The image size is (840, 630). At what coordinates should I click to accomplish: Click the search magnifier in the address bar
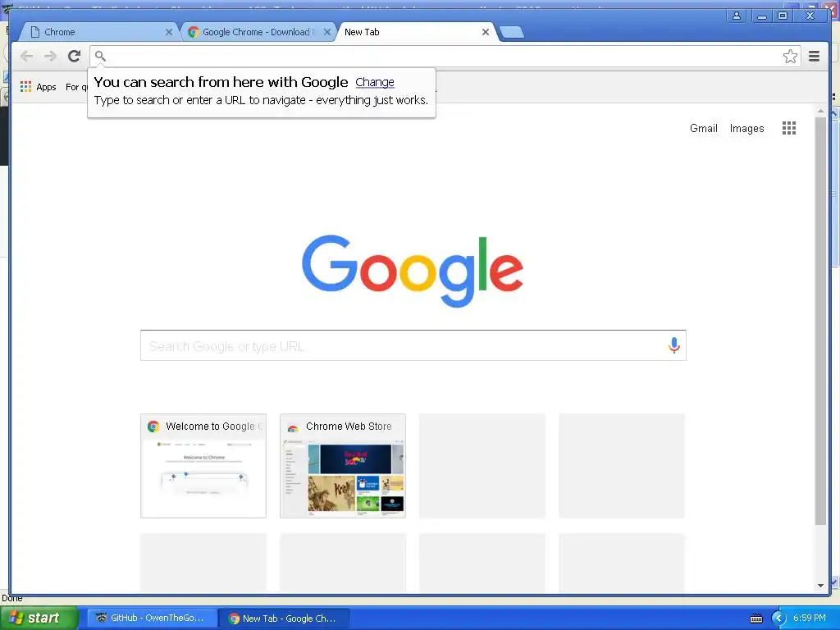tap(100, 56)
